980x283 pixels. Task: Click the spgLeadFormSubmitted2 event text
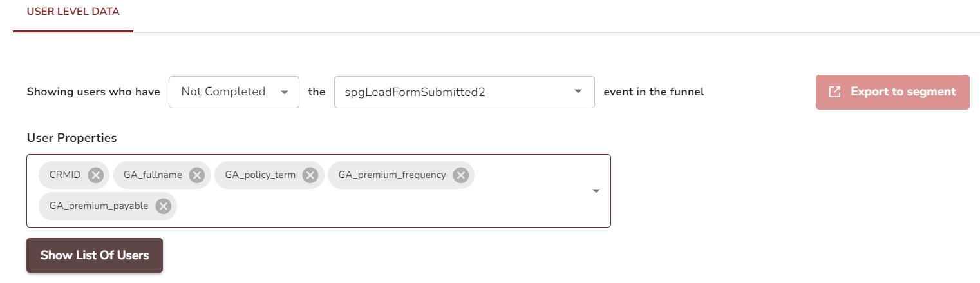415,92
